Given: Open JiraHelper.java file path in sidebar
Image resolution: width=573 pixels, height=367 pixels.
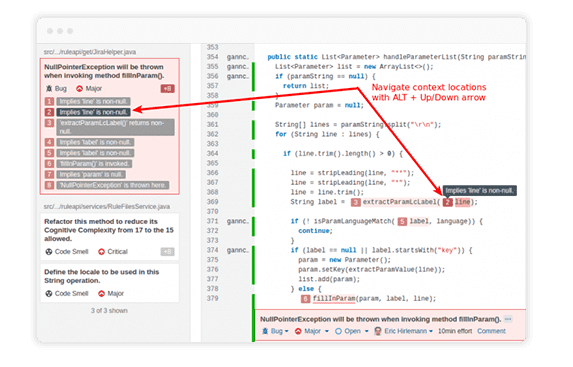Looking at the screenshot, I should click(x=90, y=52).
